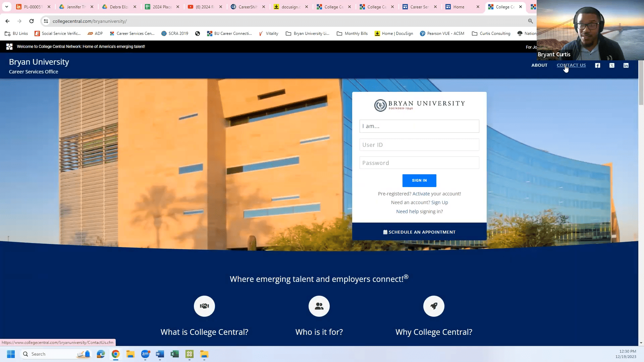The width and height of the screenshot is (644, 362).
Task: Click the address bar URL
Action: point(90,21)
